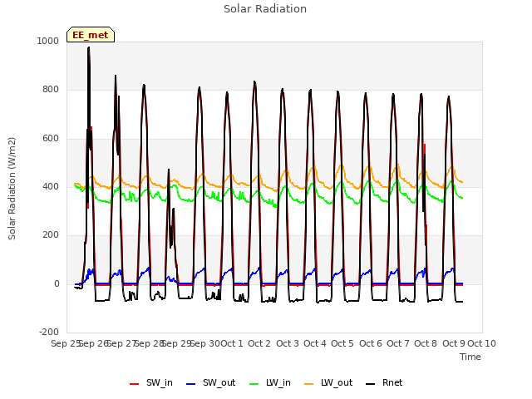The width and height of the screenshot is (532, 399).
Task: Click the red SW_in legend color marker
Action: pos(135,384)
